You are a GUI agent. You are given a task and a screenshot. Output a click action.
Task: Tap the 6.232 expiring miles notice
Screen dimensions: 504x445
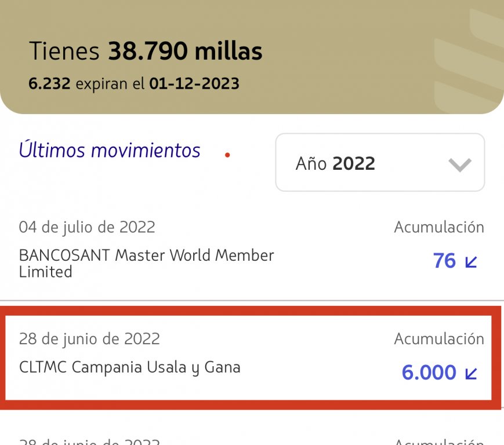(49, 84)
